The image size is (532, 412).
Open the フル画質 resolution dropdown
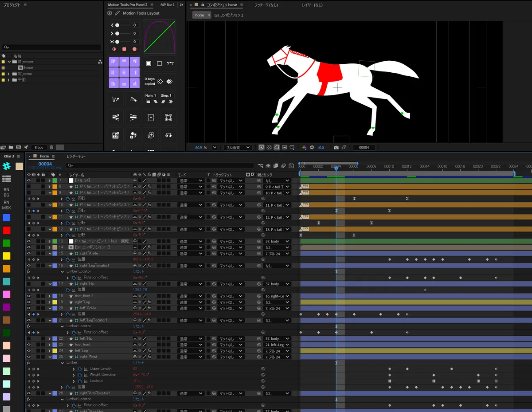tap(238, 148)
